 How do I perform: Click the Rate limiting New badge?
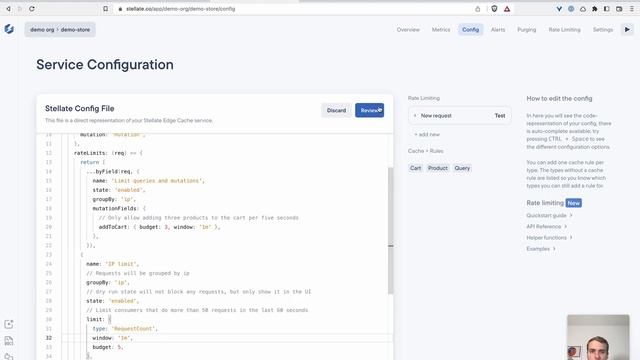573,203
